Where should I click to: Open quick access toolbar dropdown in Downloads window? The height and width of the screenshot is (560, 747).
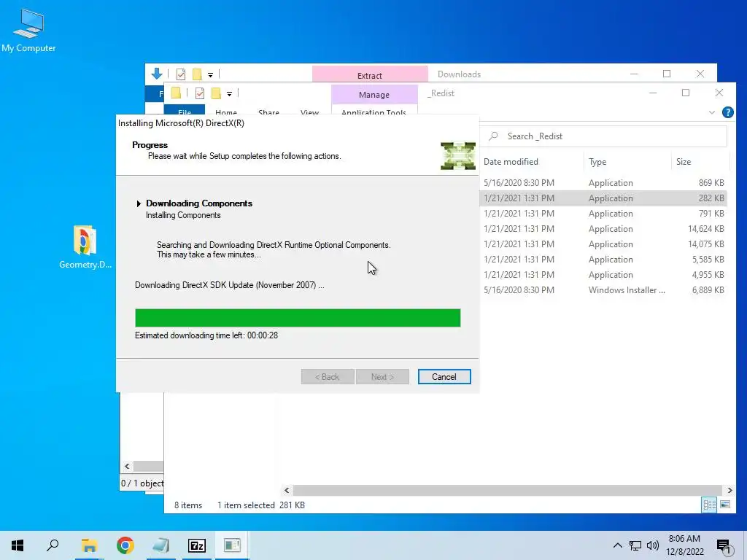point(210,75)
